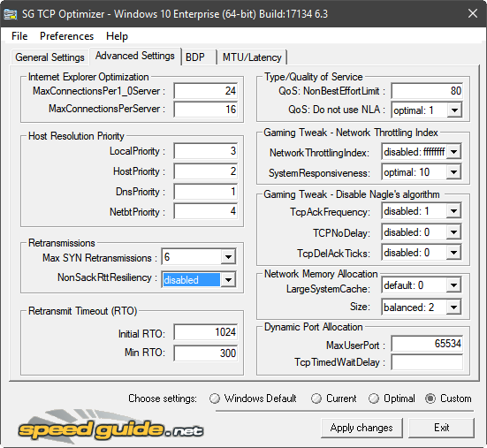This screenshot has width=487, height=448.
Task: Expand the SystemResponsiveness dropdown
Action: coord(453,172)
